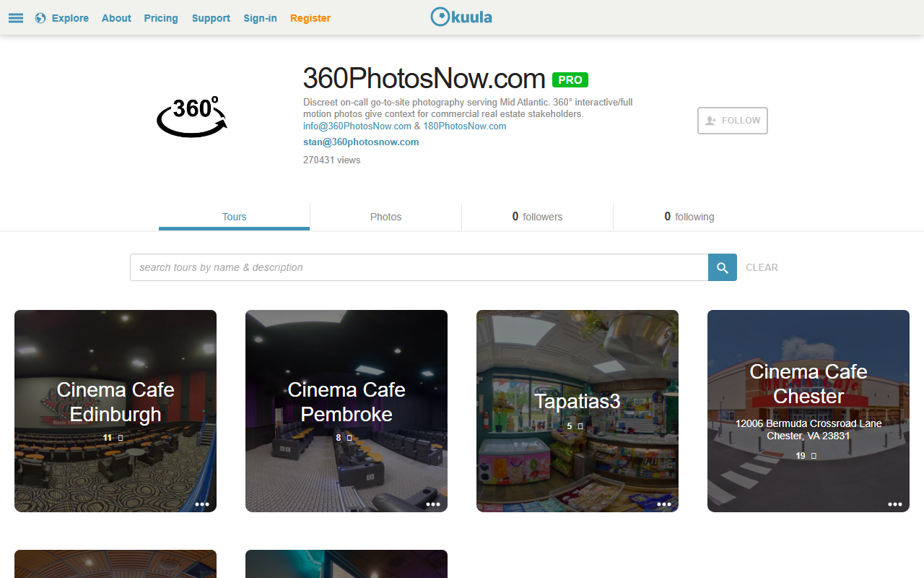Open the hamburger menu icon
This screenshot has width=924, height=578.
[16, 18]
